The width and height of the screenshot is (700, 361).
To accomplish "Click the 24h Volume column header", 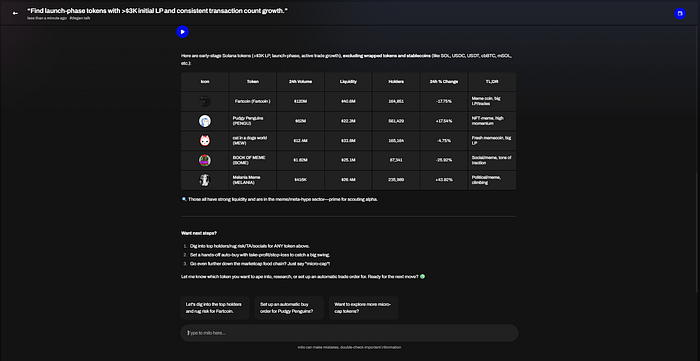I will 300,82.
